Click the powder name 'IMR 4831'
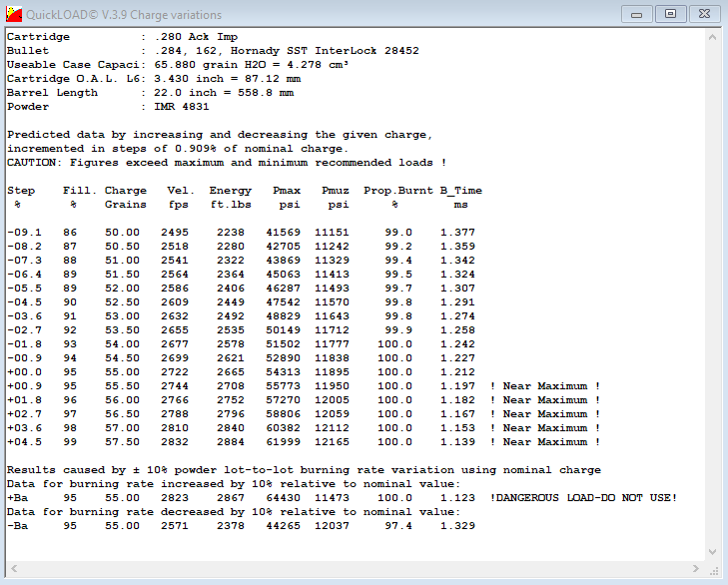The height and width of the screenshot is (585, 728). tap(182, 107)
